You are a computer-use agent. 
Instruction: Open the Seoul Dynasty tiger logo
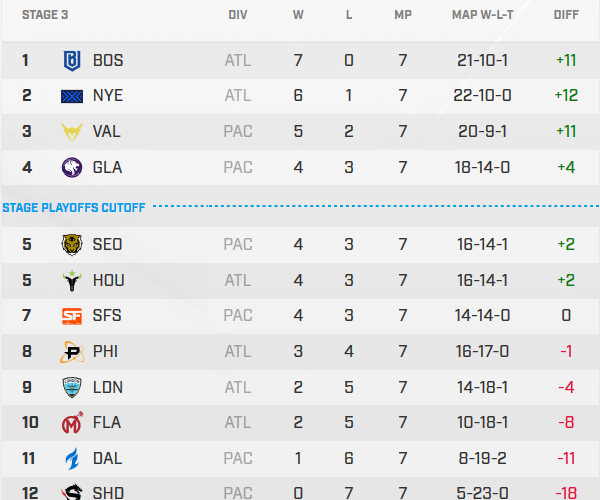pos(72,244)
